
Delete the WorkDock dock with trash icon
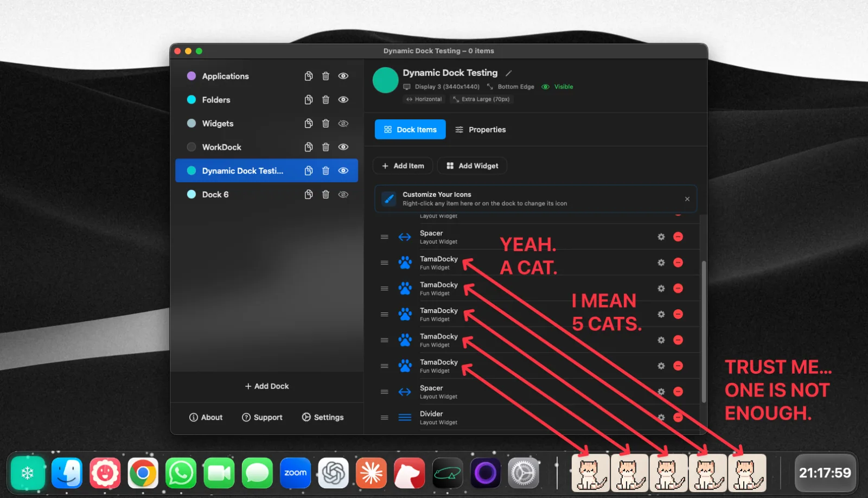click(x=325, y=147)
